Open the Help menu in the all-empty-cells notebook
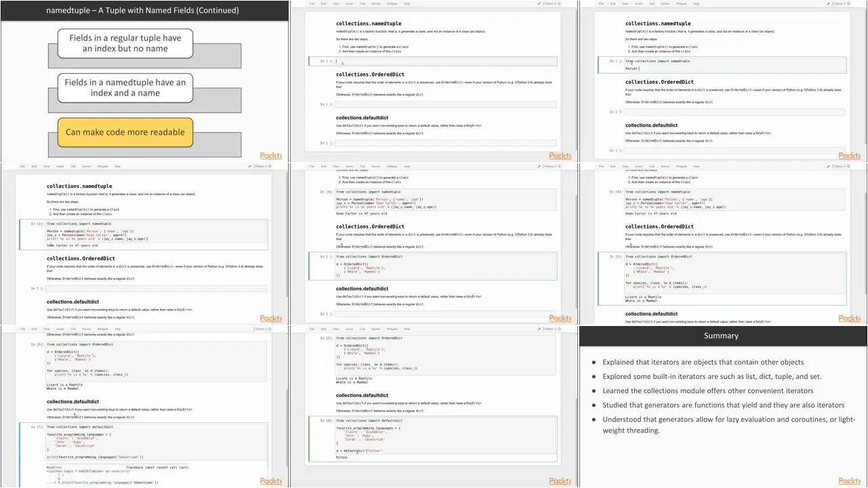 [x=407, y=3]
